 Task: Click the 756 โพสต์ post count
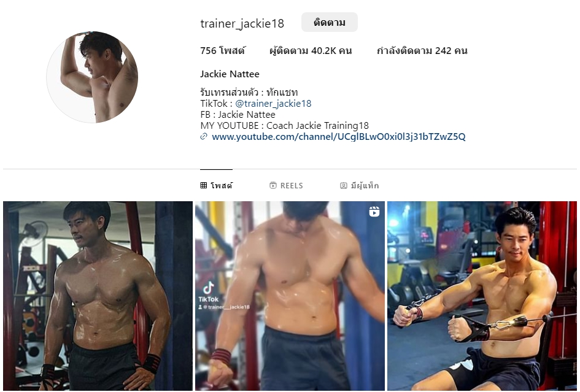pyautogui.click(x=222, y=51)
